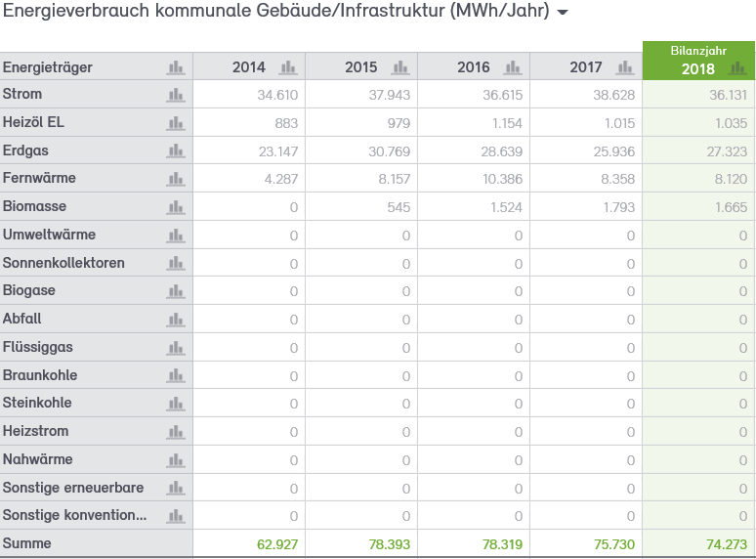Select the 2014 column header
The width and height of the screenshot is (756, 559).
pyautogui.click(x=249, y=67)
